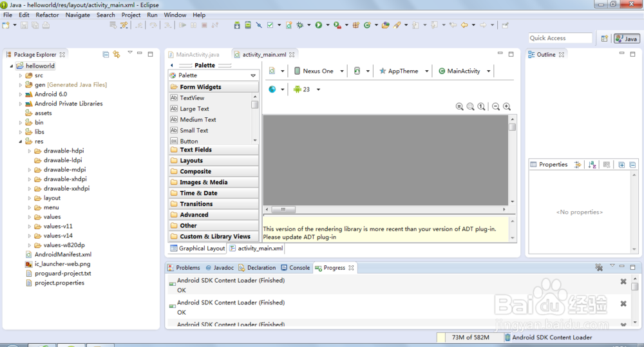Click Zoom to 100% icon on canvas
644x347 pixels.
pyautogui.click(x=481, y=107)
